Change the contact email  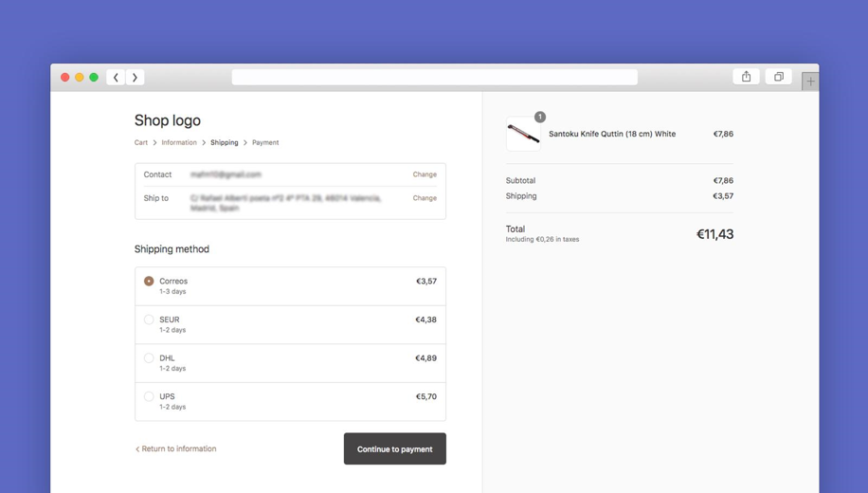[425, 174]
